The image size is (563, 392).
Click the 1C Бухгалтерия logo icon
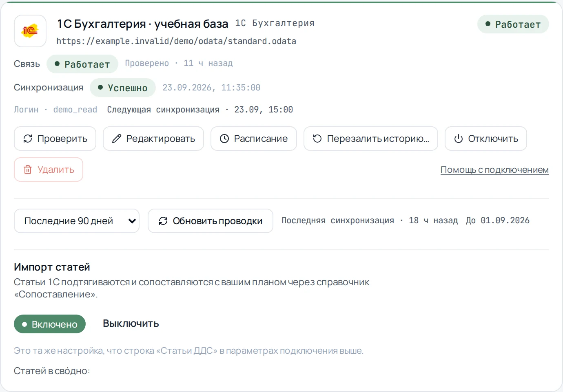coord(30,31)
